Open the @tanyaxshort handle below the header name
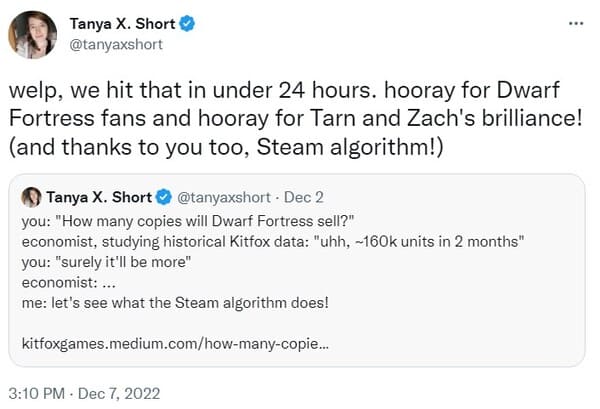Viewport: 600px width, 409px height. pyautogui.click(x=116, y=44)
